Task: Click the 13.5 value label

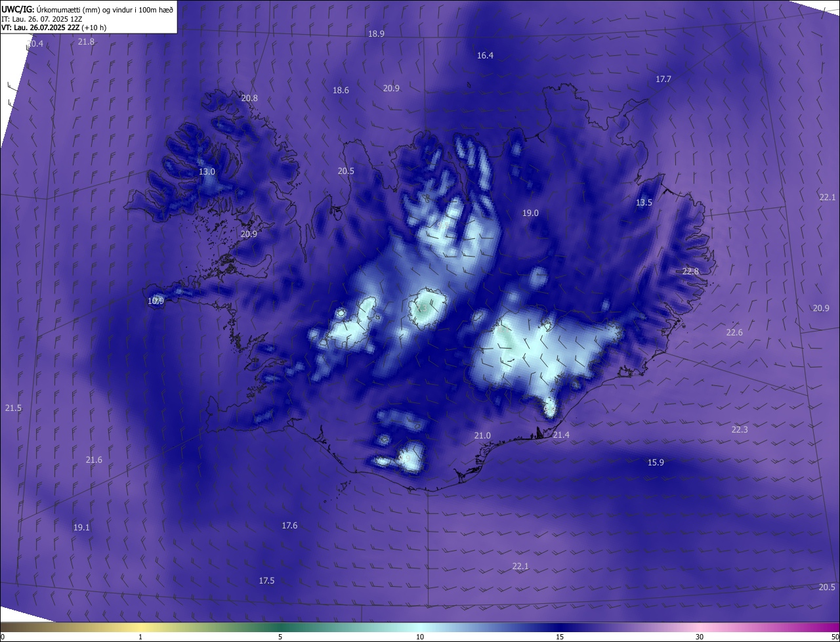Action: pyautogui.click(x=644, y=202)
